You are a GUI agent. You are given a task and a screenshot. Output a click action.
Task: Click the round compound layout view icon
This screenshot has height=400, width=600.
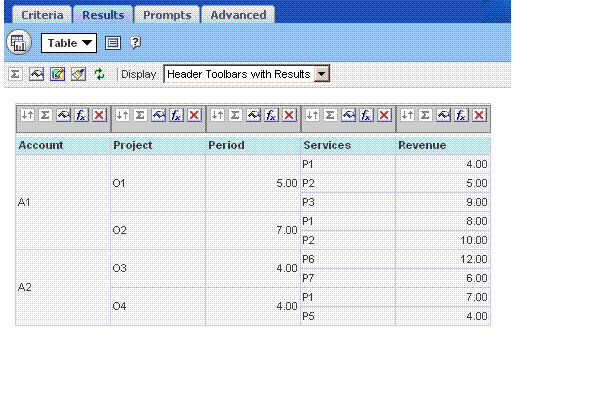(19, 42)
